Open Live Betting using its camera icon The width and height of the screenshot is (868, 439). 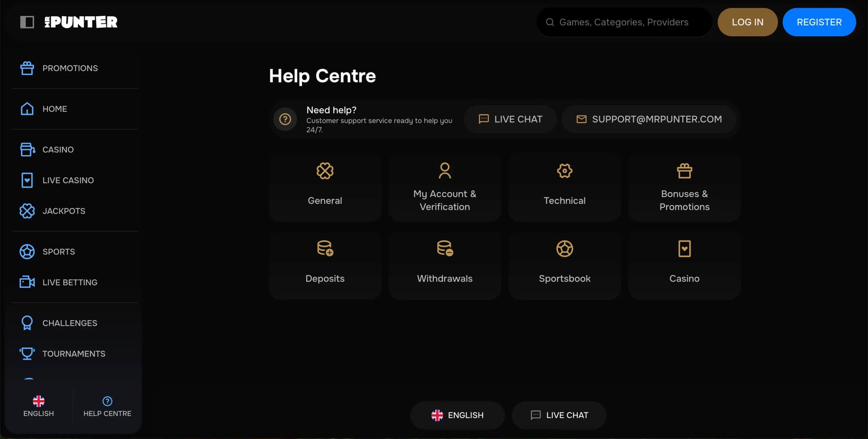click(x=27, y=282)
